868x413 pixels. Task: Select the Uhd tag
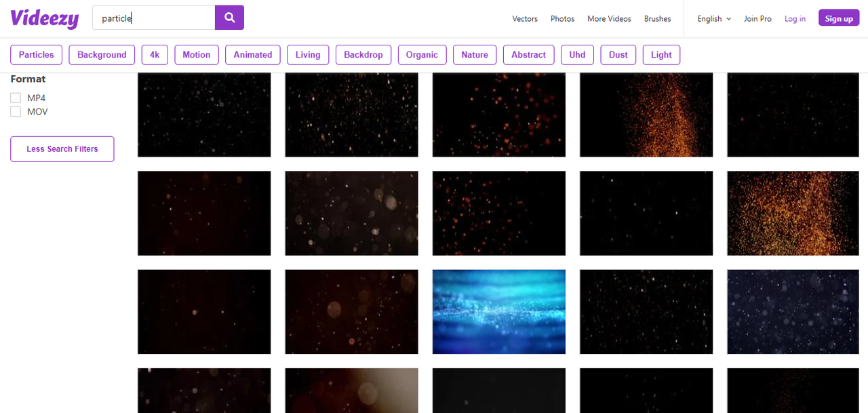pos(577,55)
